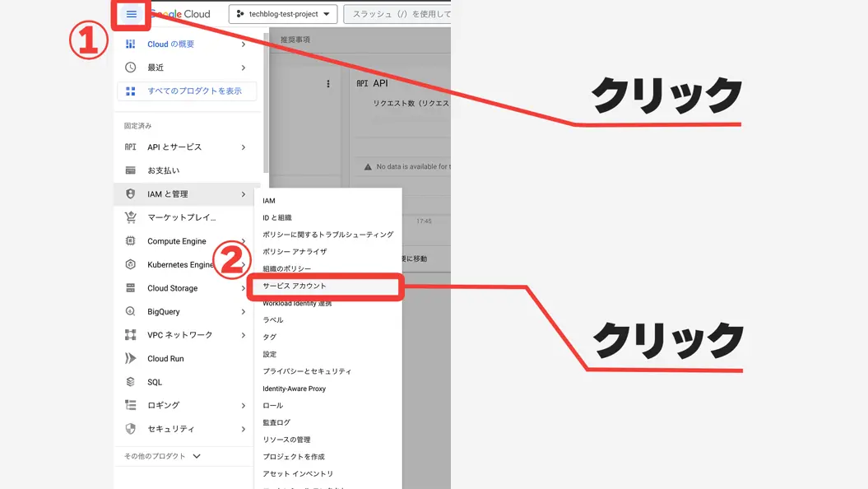868x489 pixels.
Task: Open 監査ログ
Action: pos(276,422)
